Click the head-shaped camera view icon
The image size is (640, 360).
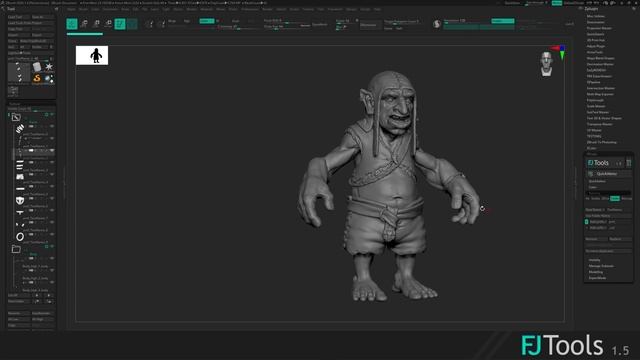coord(547,64)
